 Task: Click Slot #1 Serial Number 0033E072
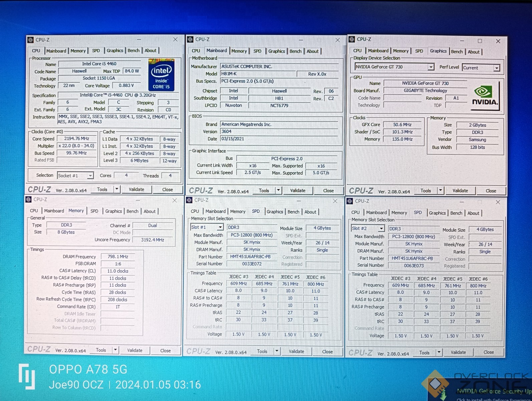point(252,264)
